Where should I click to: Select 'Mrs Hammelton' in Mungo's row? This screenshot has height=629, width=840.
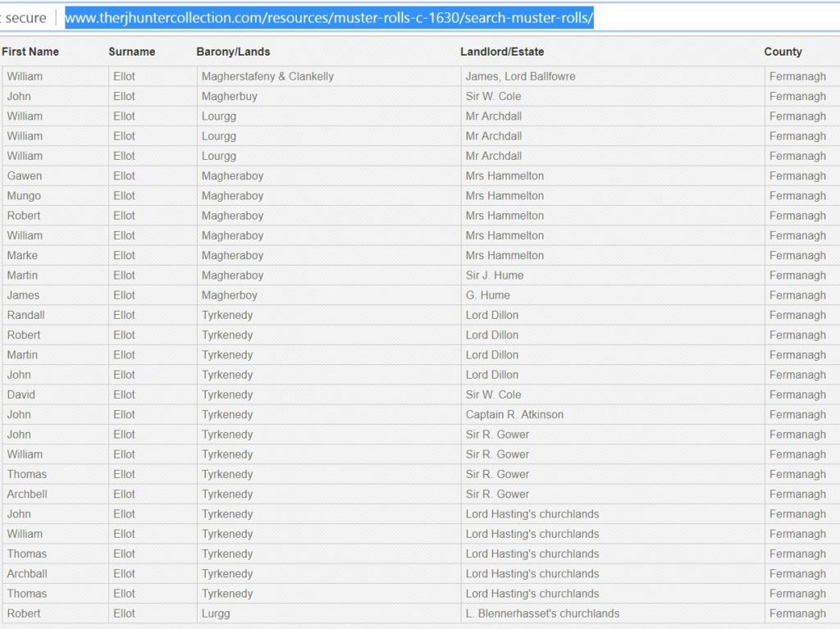(x=504, y=195)
